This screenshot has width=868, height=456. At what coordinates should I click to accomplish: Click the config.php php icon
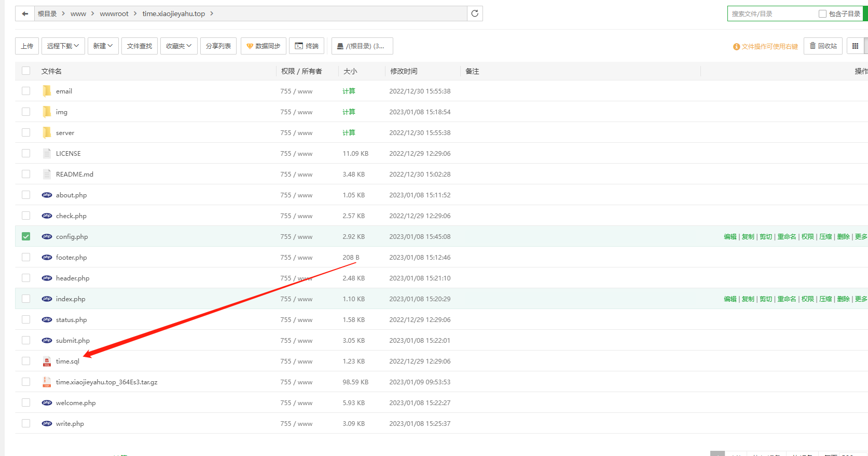pyautogui.click(x=47, y=236)
